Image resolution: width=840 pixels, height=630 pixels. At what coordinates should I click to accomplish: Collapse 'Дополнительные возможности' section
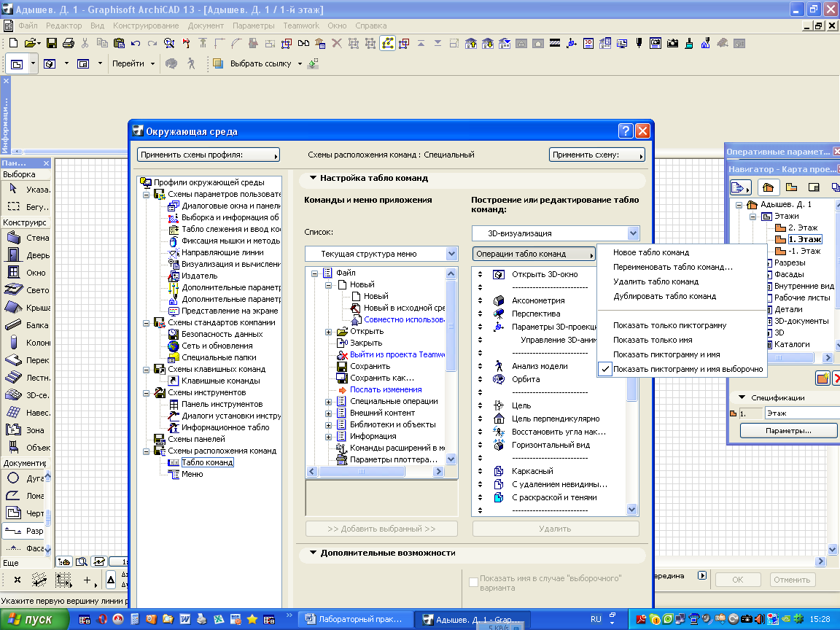(x=314, y=553)
